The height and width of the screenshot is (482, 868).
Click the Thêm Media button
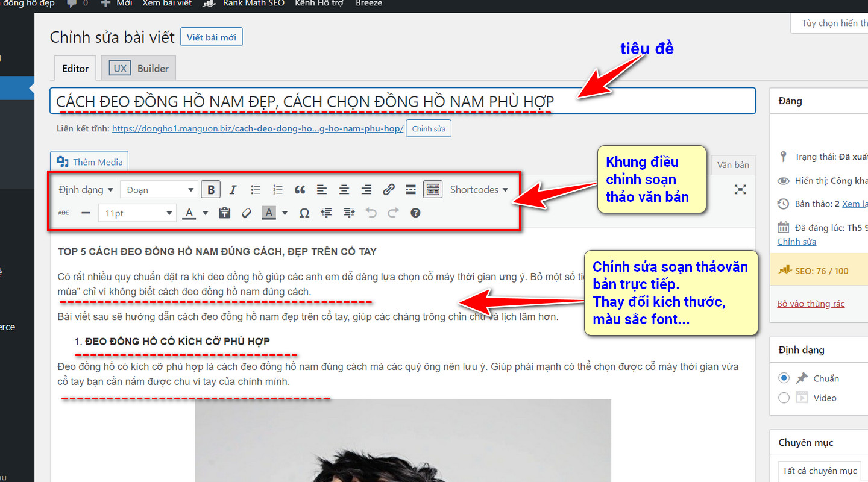[x=89, y=162]
